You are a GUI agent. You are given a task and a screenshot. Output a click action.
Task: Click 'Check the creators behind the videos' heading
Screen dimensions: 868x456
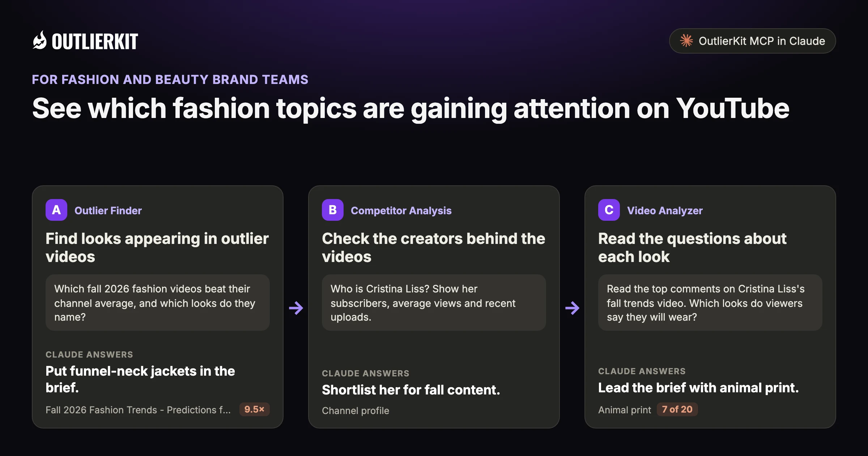[x=433, y=248]
